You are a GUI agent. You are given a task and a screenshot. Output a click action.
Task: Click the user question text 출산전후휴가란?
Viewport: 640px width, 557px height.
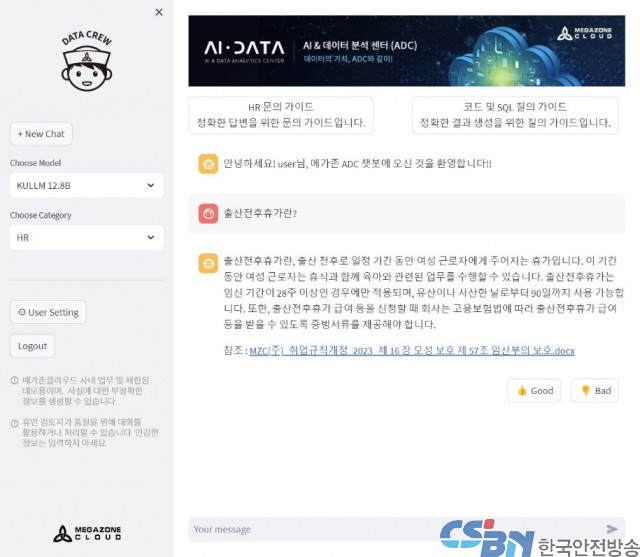click(260, 213)
